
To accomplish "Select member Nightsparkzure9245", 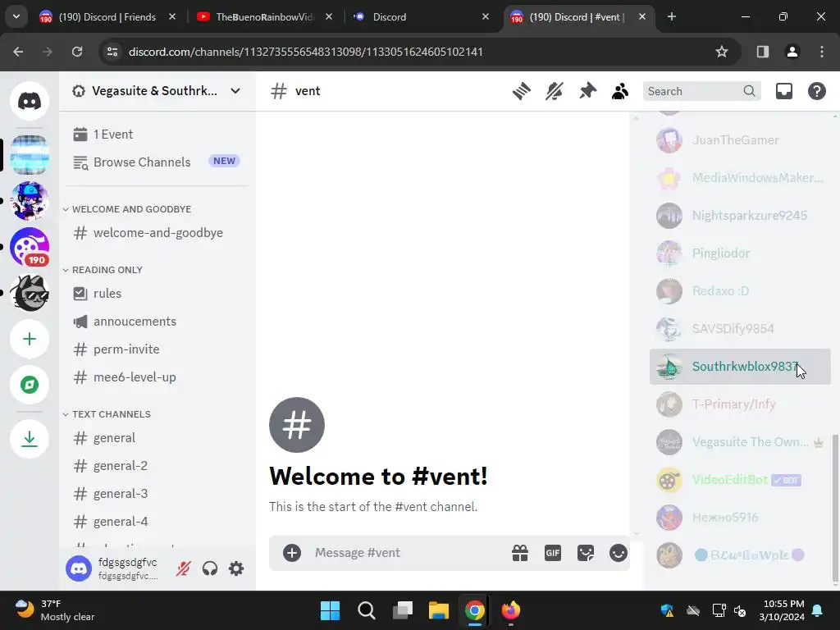I will click(740, 216).
